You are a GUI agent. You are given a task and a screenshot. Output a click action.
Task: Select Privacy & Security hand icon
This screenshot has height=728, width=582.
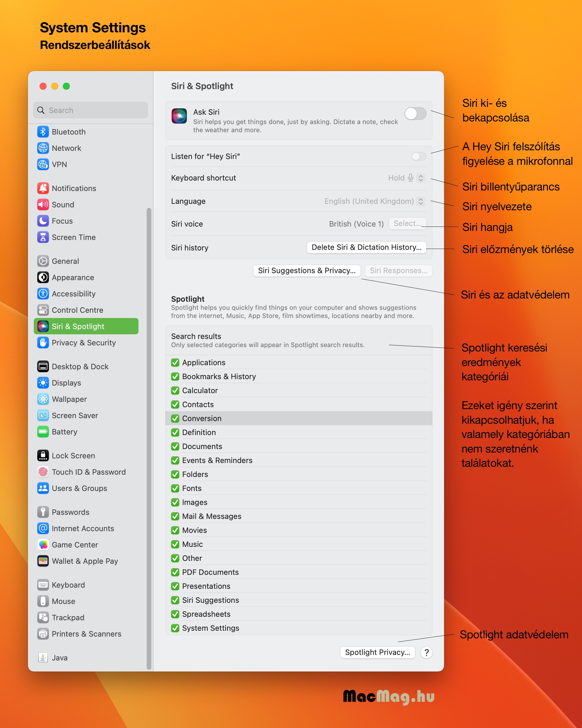coord(43,342)
